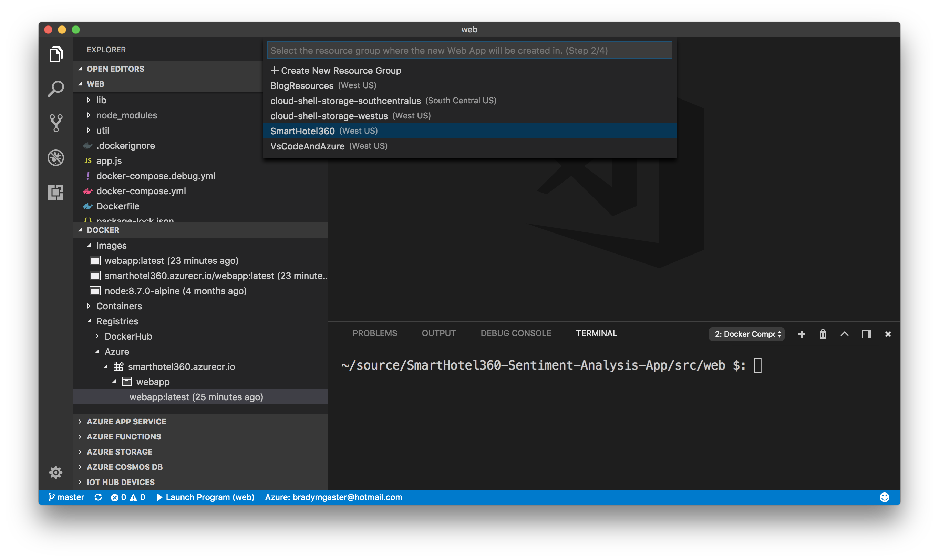The width and height of the screenshot is (939, 560).
Task: Click the feedback smiley in status bar
Action: pos(884,497)
